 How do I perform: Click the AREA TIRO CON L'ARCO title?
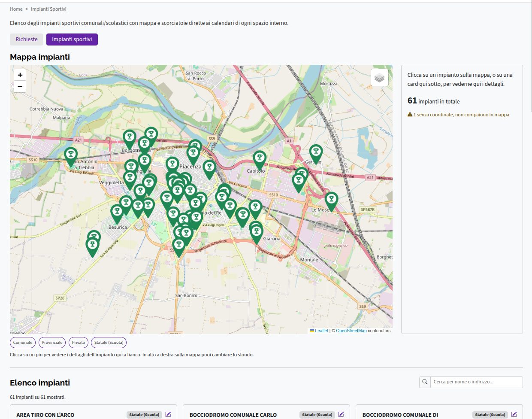click(45, 415)
